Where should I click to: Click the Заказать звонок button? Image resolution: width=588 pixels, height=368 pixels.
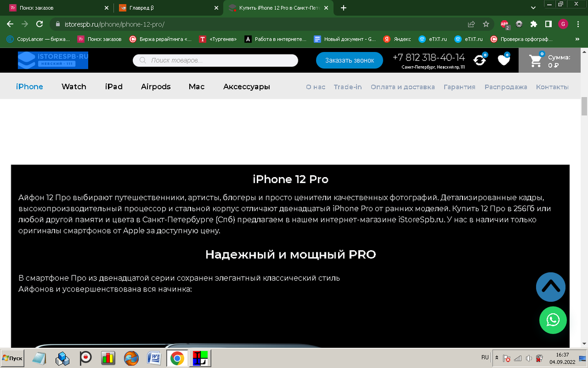(349, 60)
